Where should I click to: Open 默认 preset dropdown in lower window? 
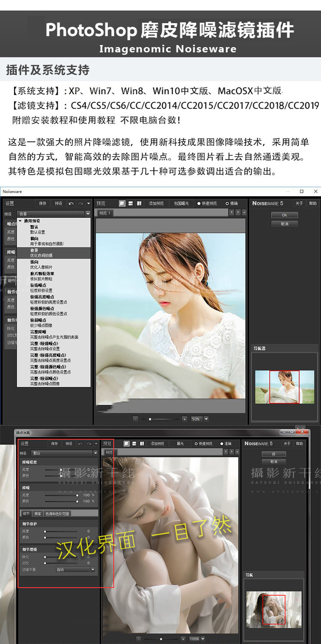click(65, 453)
